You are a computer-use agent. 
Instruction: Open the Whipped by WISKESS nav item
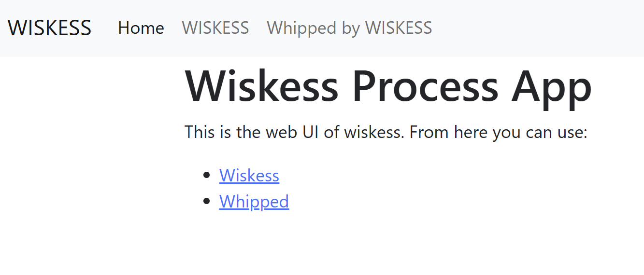tap(349, 28)
